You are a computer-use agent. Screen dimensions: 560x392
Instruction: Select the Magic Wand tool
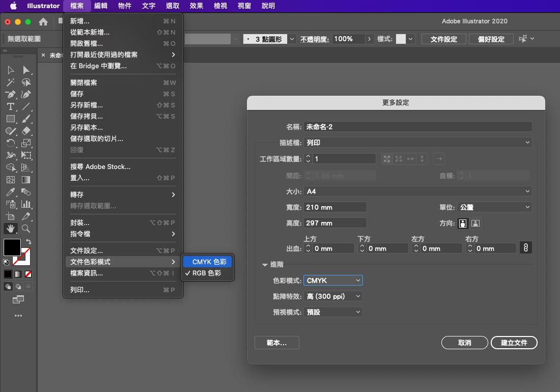(10, 82)
